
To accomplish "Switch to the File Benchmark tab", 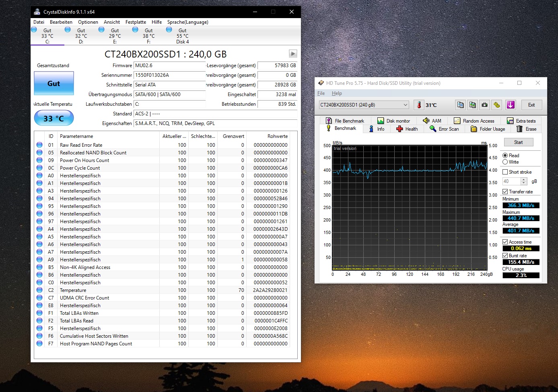I will pos(345,121).
